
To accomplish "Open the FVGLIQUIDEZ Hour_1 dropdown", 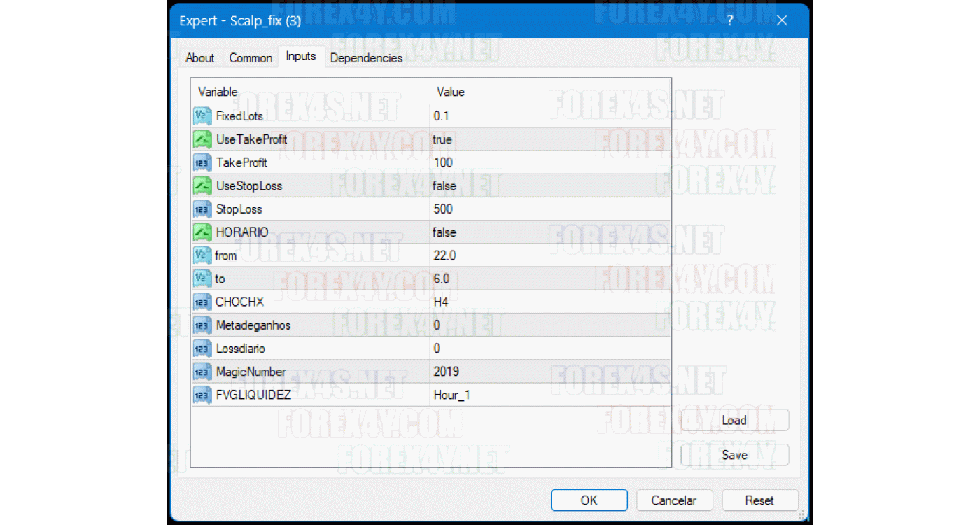I will pos(549,395).
